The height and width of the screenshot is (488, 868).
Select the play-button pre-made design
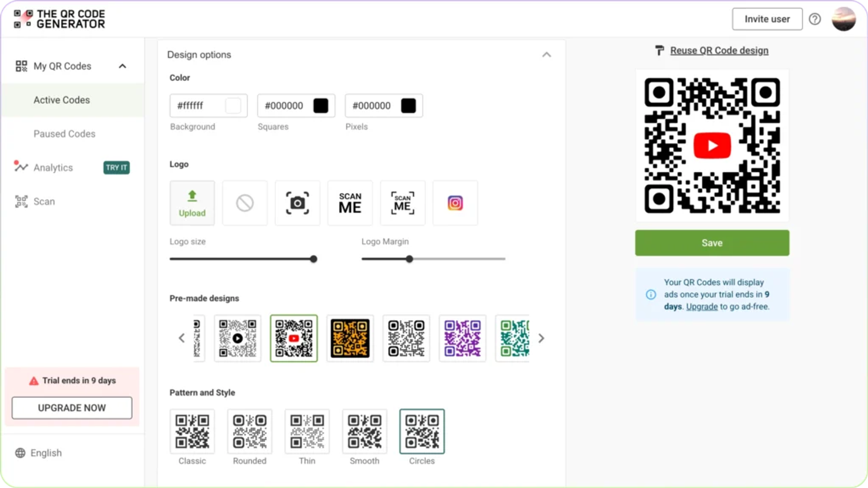pyautogui.click(x=237, y=338)
